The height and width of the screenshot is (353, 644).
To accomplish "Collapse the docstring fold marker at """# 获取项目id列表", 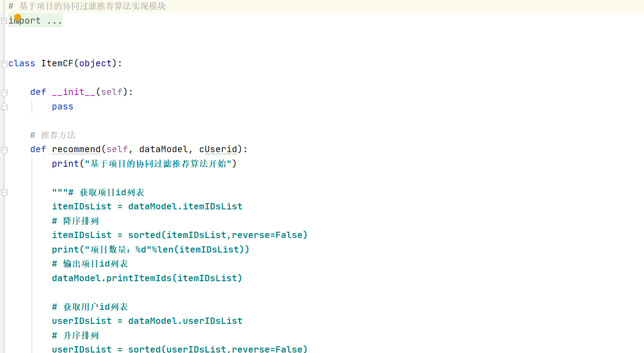I will coord(4,193).
